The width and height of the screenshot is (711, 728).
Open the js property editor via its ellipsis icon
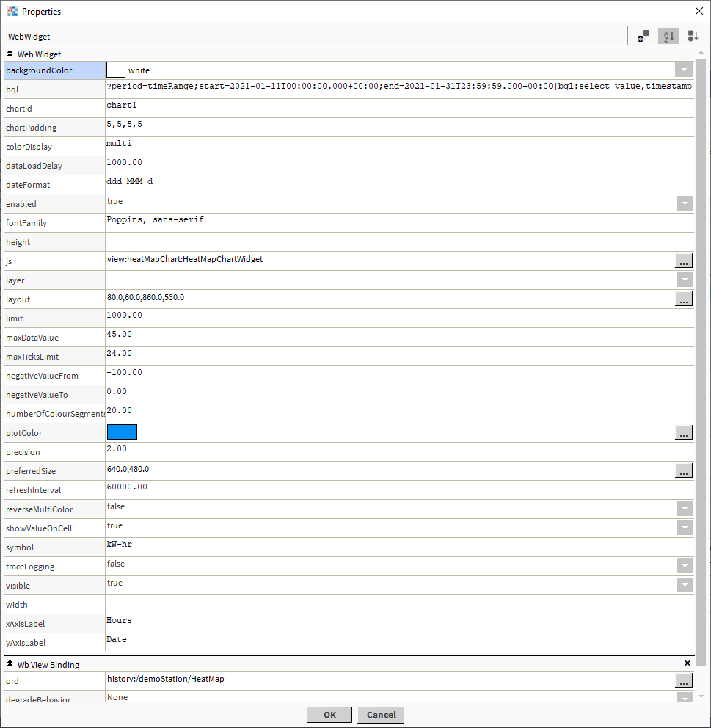coord(683,261)
